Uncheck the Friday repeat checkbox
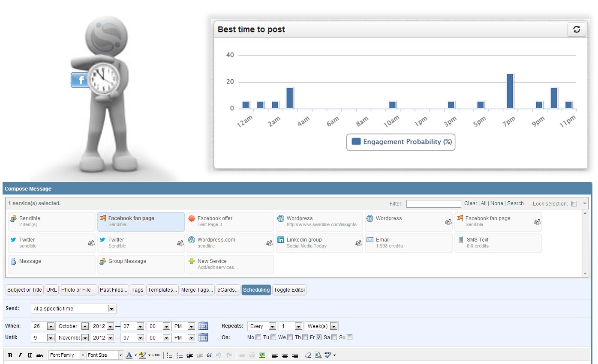598x364 pixels. pyautogui.click(x=319, y=337)
